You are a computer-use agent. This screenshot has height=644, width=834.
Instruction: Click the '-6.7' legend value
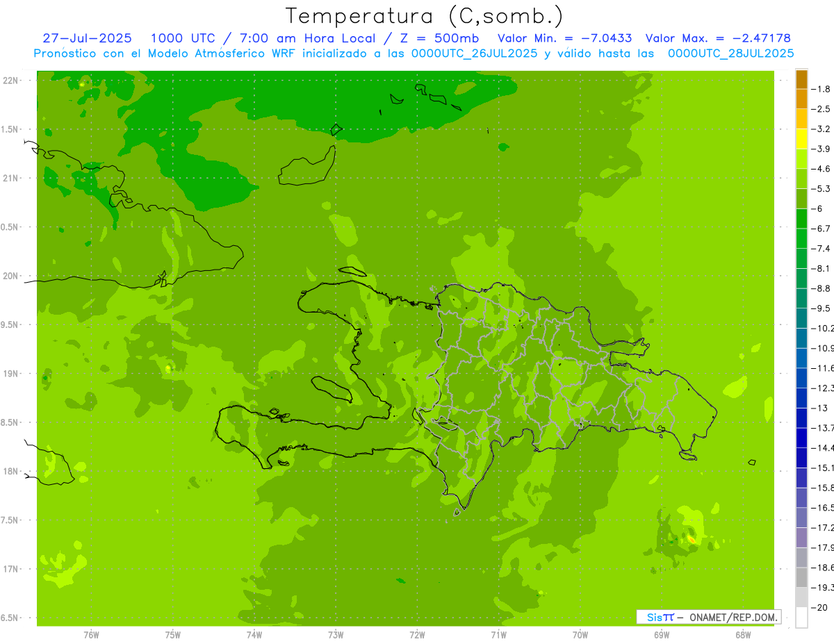(821, 229)
